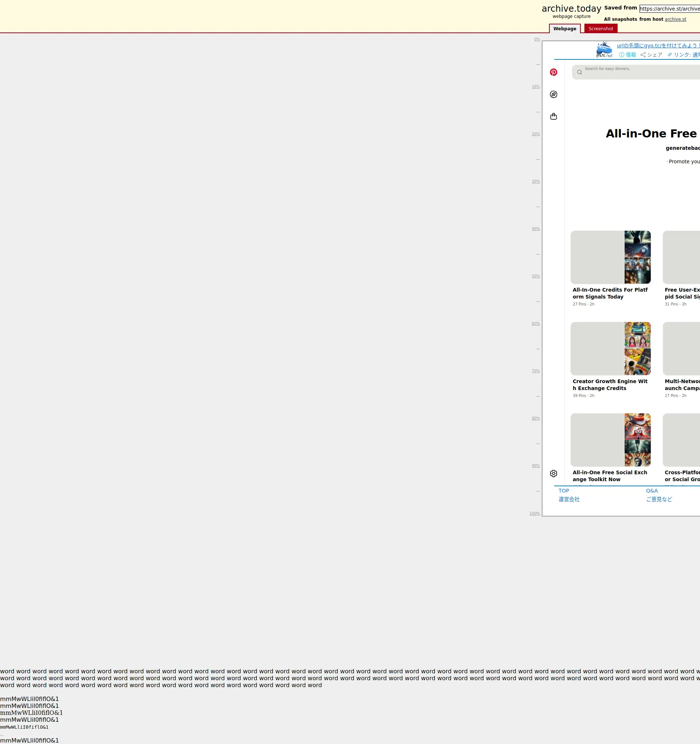Open the Q&A footer link
700x744 pixels.
pos(652,491)
